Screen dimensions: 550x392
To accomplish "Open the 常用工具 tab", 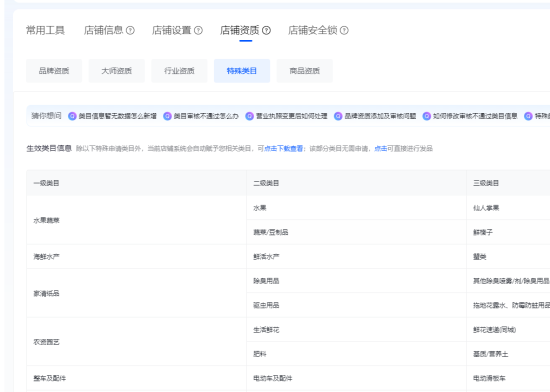I will point(45,31).
